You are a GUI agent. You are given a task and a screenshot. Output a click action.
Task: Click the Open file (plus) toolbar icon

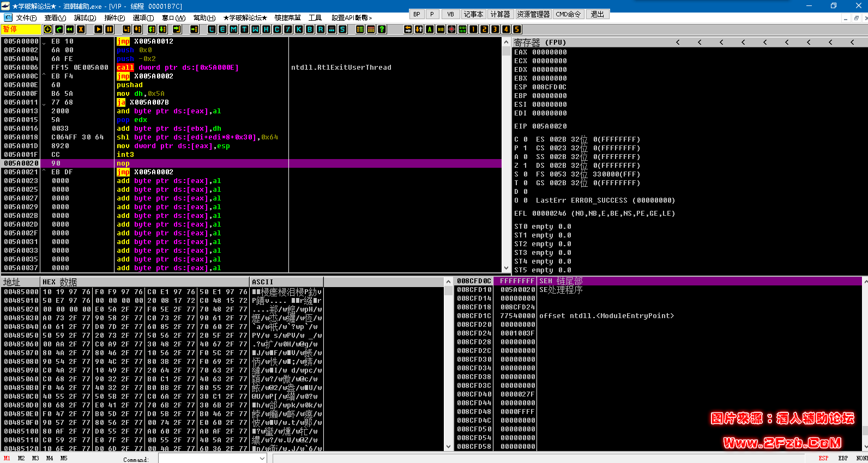48,29
